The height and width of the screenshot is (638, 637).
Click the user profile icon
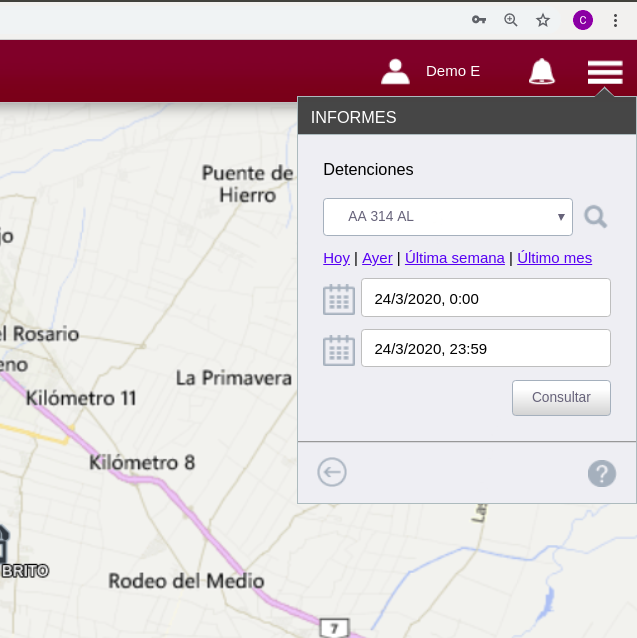pyautogui.click(x=396, y=71)
